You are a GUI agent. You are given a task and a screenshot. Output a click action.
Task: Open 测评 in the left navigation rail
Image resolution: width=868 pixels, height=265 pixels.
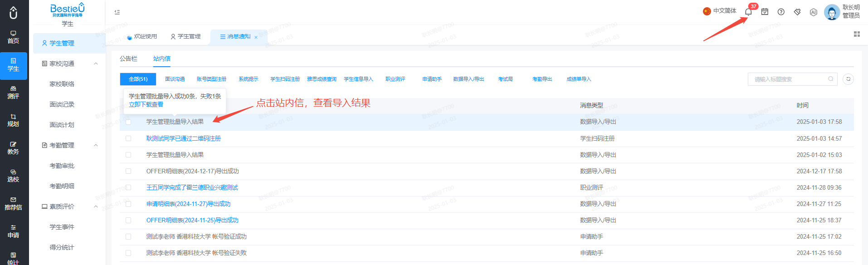pos(13,92)
